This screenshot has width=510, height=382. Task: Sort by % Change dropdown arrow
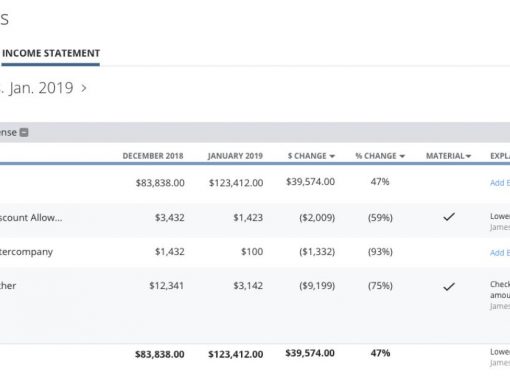(x=402, y=156)
